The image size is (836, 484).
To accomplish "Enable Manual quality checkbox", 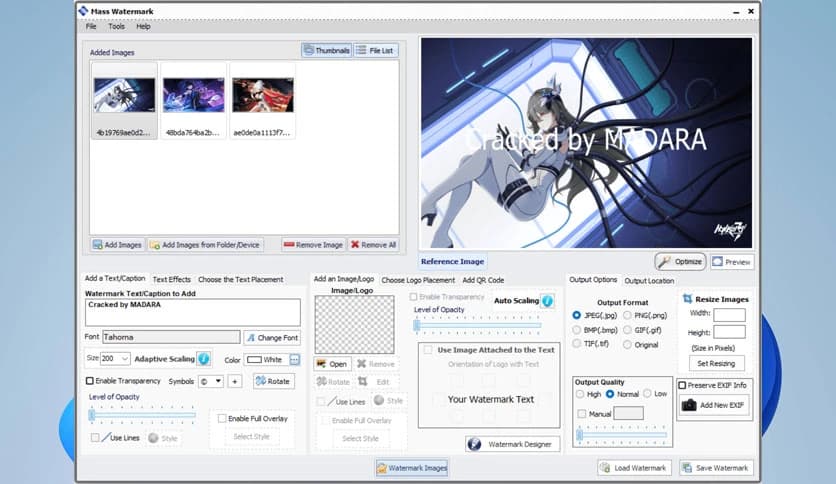I will pyautogui.click(x=582, y=414).
